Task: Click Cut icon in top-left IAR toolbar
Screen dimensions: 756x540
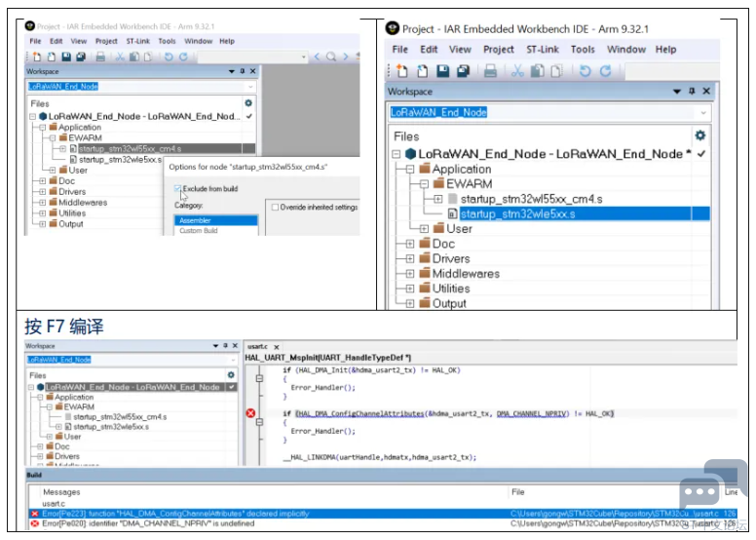Action: [120, 57]
